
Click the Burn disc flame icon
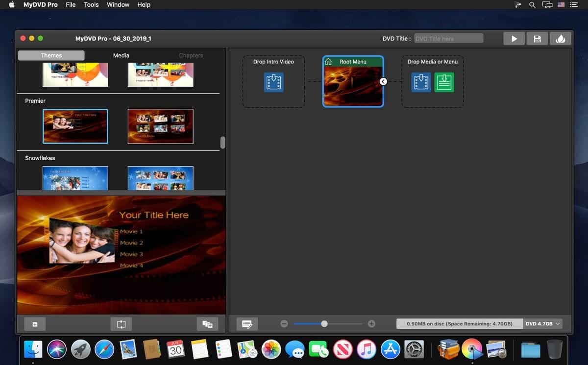tap(561, 39)
